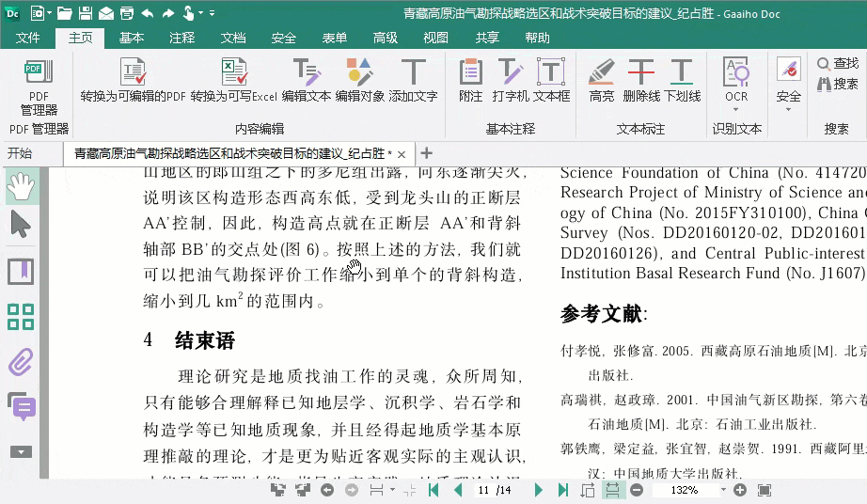Select the 文本框 tool

[551, 80]
